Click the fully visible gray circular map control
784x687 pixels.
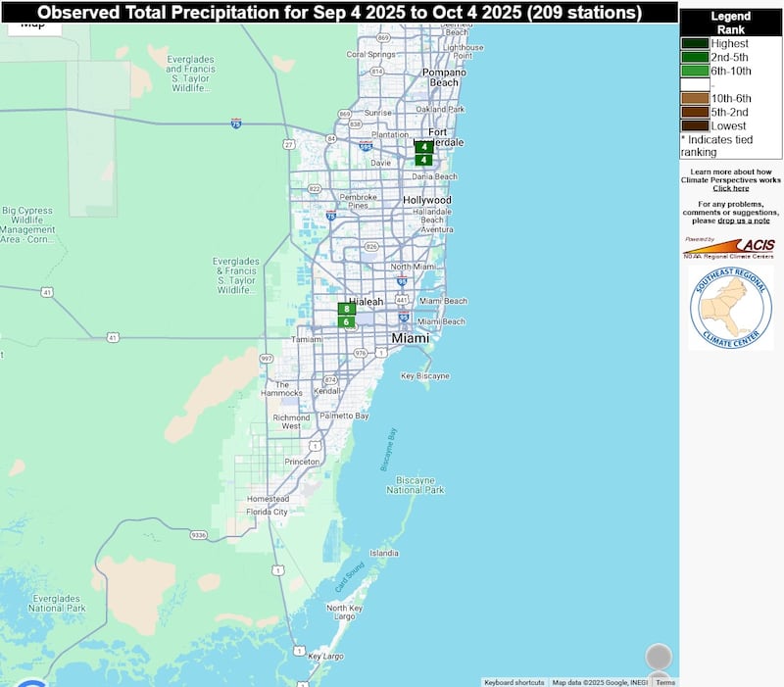[x=659, y=657]
